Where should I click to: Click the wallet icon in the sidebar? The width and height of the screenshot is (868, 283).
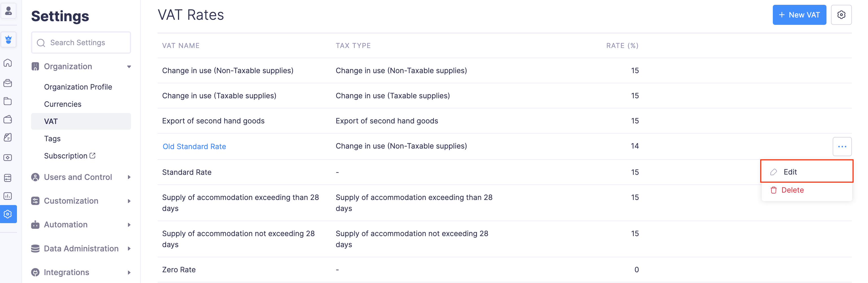pos(8,119)
